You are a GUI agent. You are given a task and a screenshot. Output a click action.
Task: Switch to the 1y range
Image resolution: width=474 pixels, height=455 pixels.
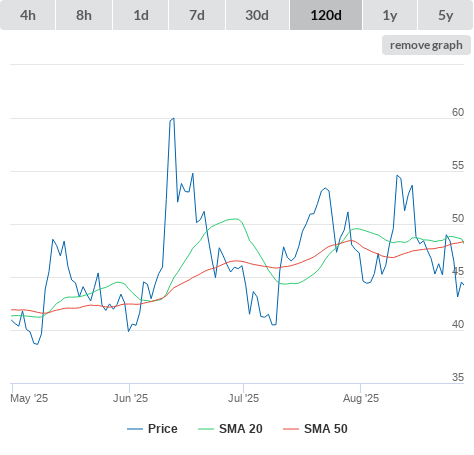(390, 15)
